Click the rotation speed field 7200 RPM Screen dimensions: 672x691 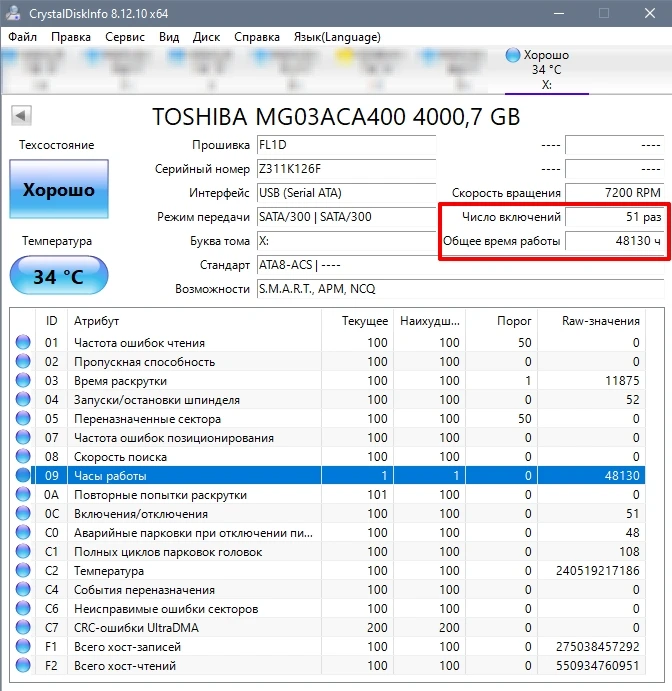click(x=614, y=193)
